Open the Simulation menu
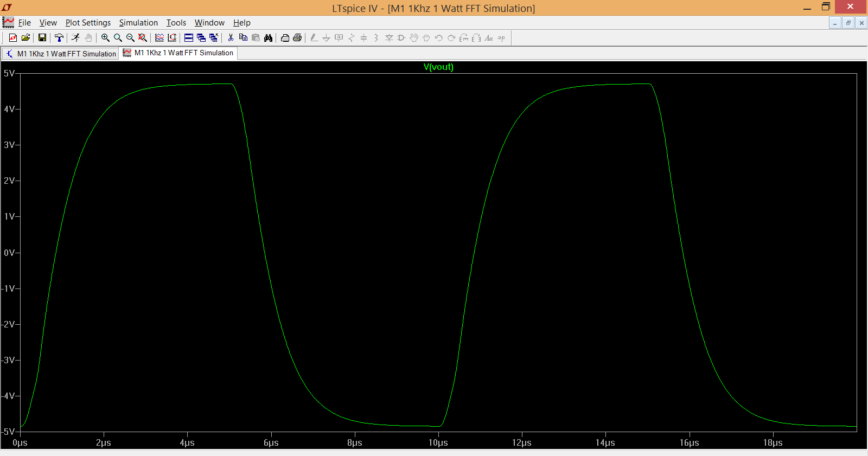 point(138,23)
